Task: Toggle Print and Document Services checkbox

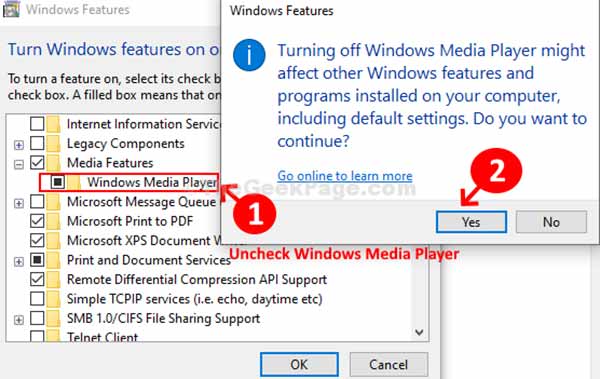Action: 37,260
